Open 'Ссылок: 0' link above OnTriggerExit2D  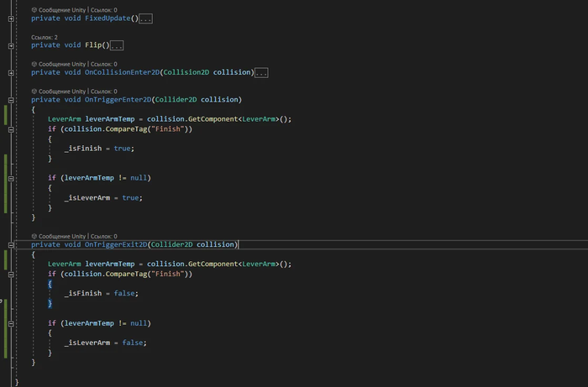click(x=103, y=237)
